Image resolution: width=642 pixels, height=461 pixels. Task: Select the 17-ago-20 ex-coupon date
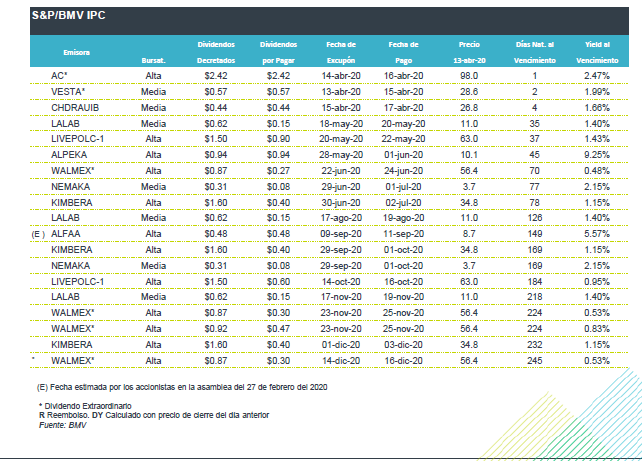(x=341, y=218)
